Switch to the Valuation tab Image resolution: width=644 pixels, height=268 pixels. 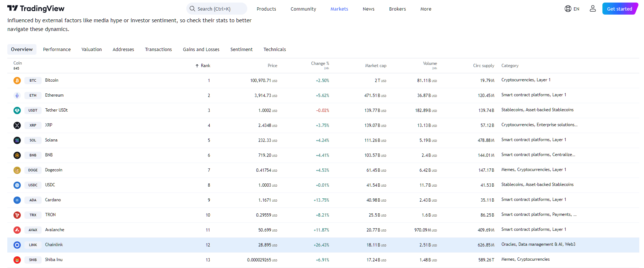point(92,49)
